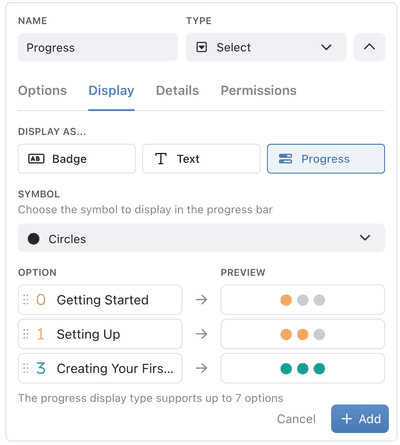
Task: Click the drag handle beside Creating Your First
Action: [x=26, y=368]
